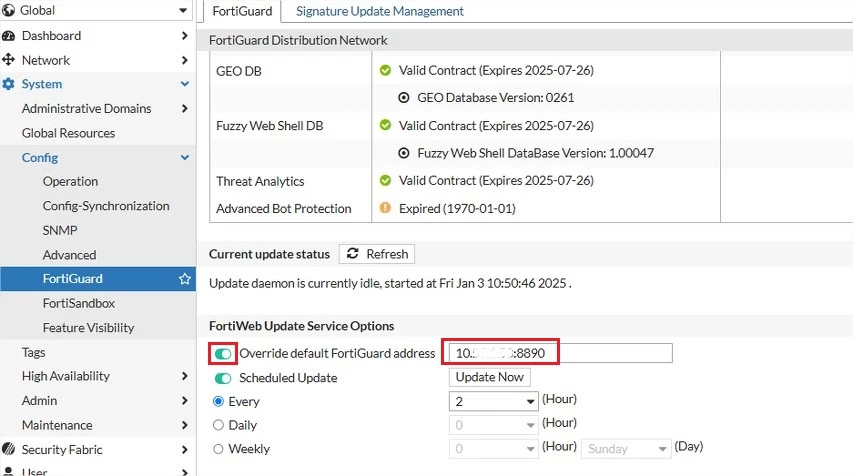Click the Refresh button

click(377, 254)
